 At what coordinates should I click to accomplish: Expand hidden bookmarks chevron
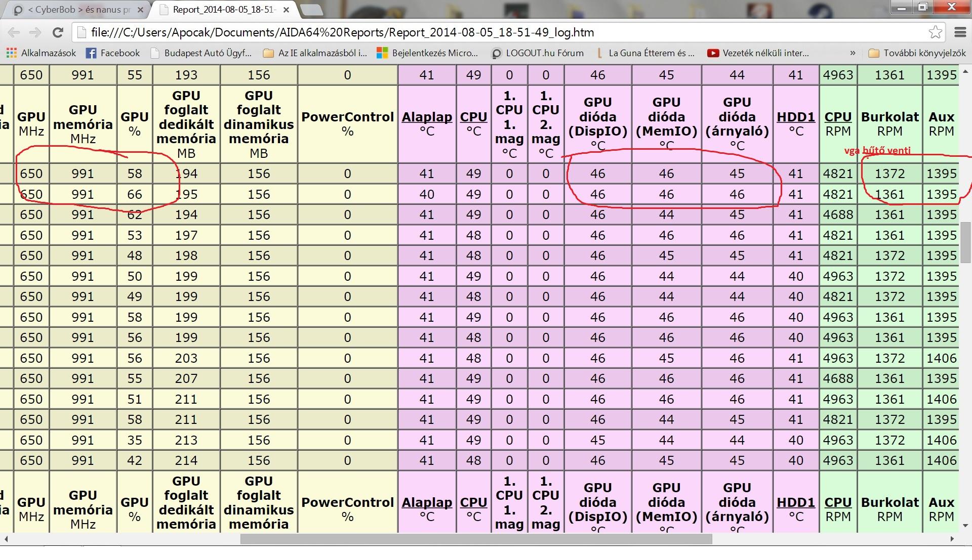[x=853, y=53]
